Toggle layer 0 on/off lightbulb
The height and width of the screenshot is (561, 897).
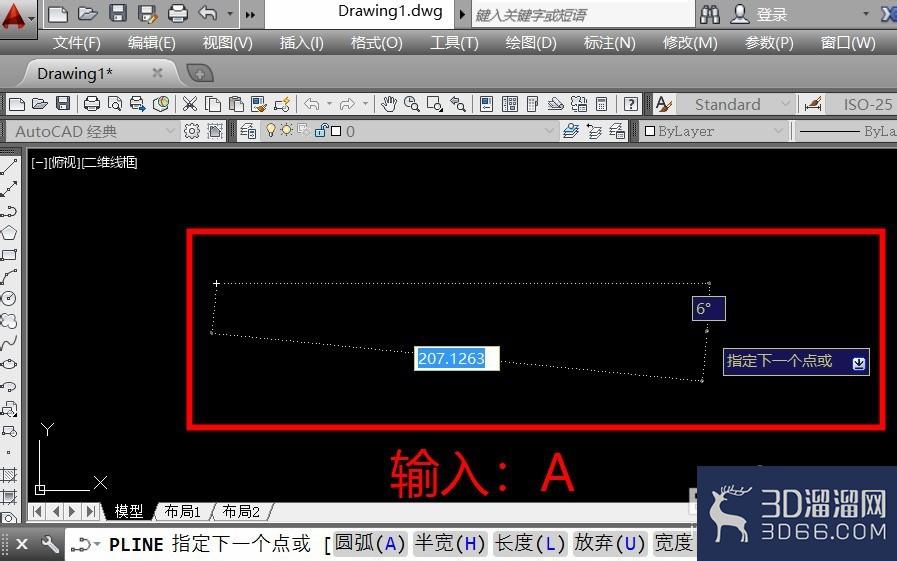[271, 130]
